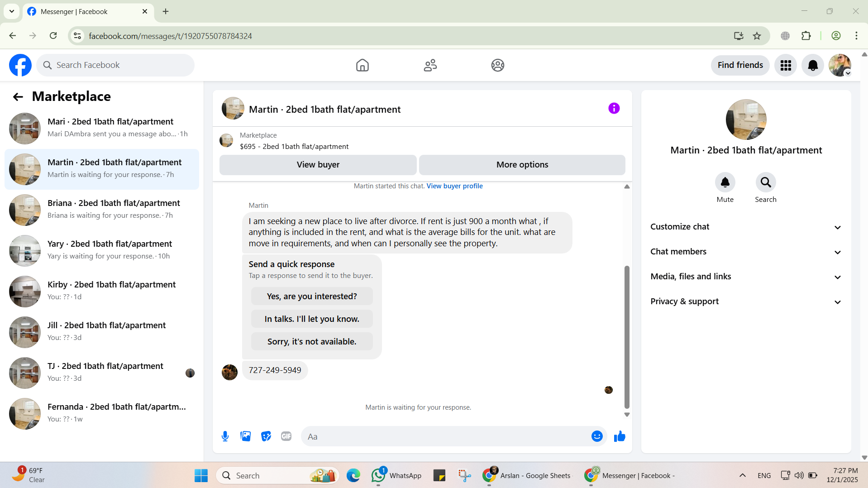This screenshot has height=488, width=868.
Task: Click the Aa message input box
Action: 446,436
